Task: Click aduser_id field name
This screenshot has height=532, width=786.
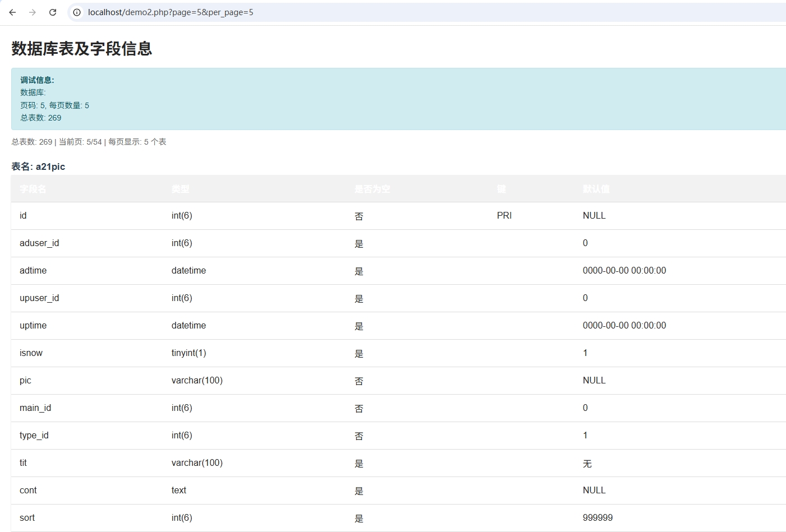Action: pyautogui.click(x=39, y=243)
